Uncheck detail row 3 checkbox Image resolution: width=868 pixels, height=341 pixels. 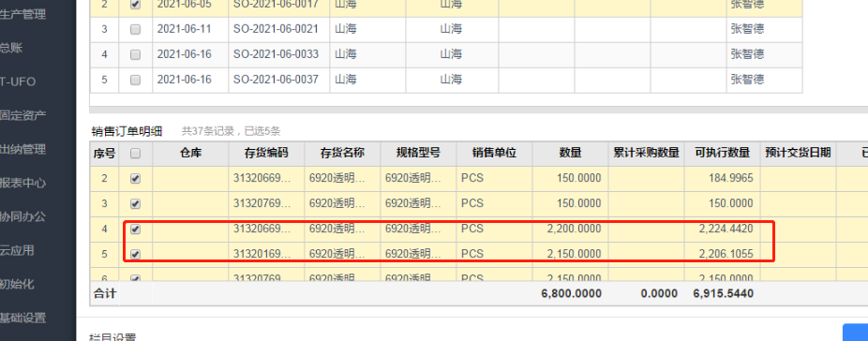[x=135, y=204]
